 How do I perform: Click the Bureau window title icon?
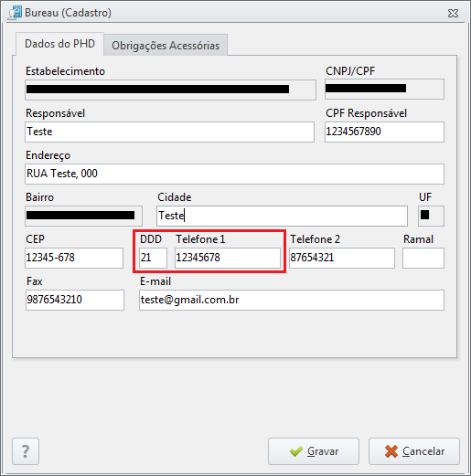point(15,13)
